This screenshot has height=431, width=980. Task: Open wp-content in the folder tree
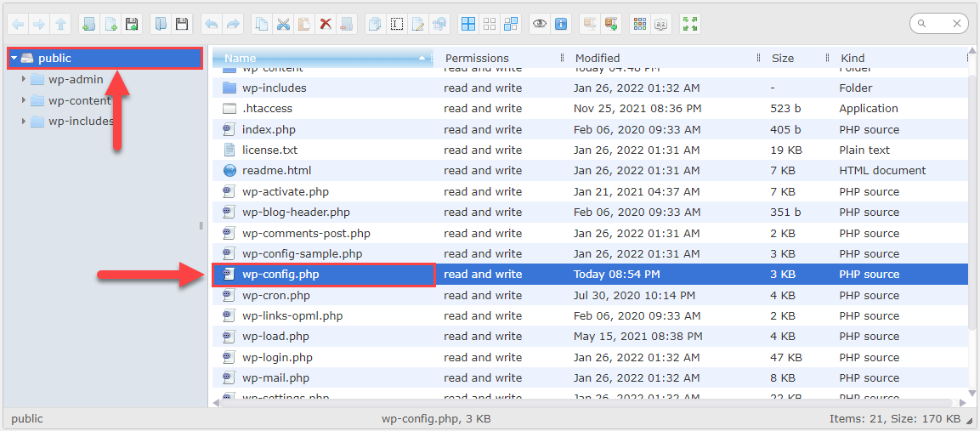click(x=79, y=100)
